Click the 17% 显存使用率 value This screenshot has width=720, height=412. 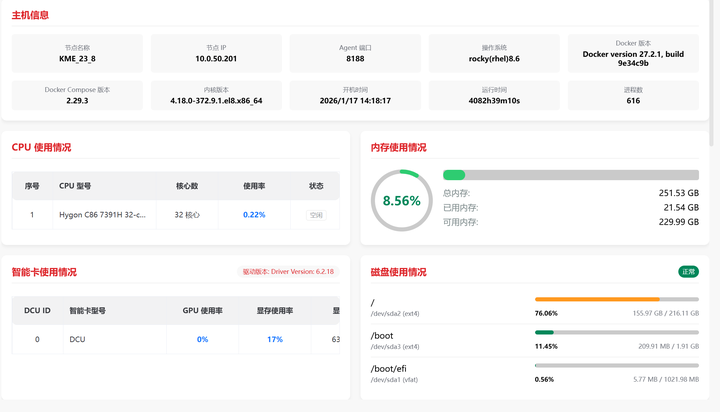point(275,339)
